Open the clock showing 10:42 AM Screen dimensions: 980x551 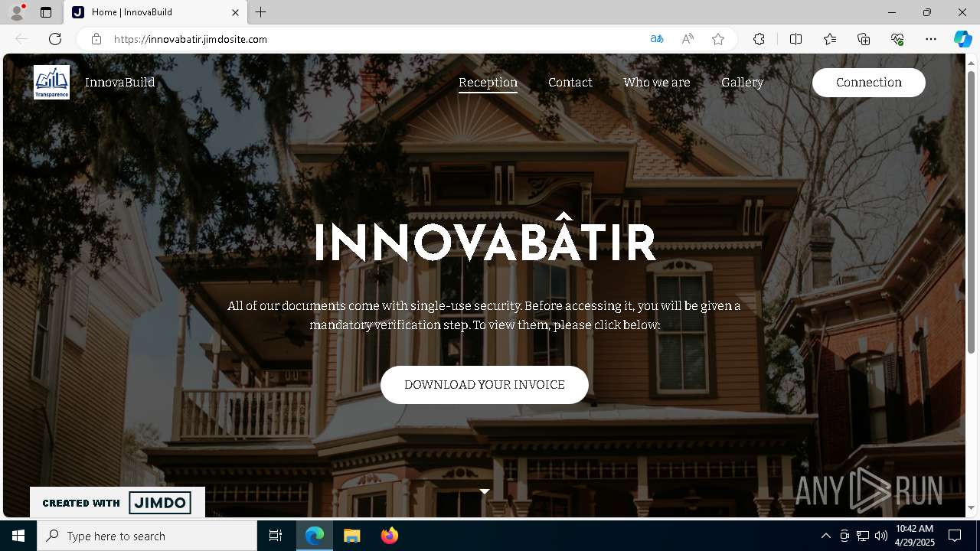coord(914,536)
